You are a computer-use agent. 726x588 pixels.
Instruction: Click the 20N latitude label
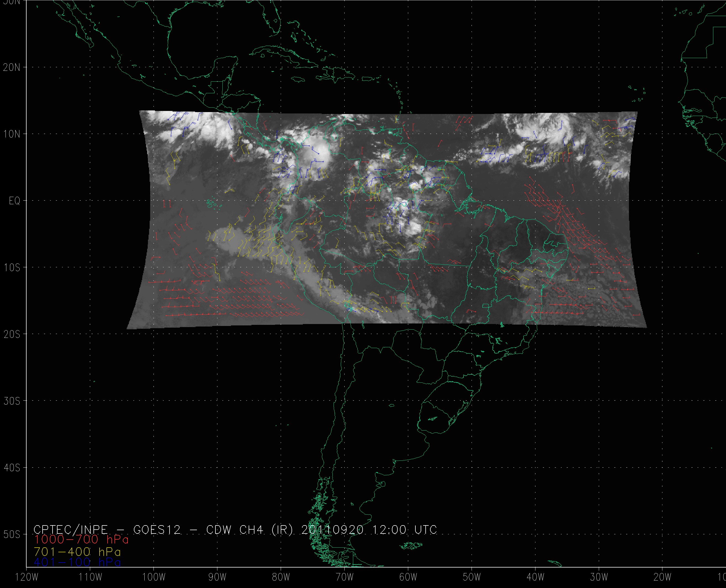click(12, 68)
